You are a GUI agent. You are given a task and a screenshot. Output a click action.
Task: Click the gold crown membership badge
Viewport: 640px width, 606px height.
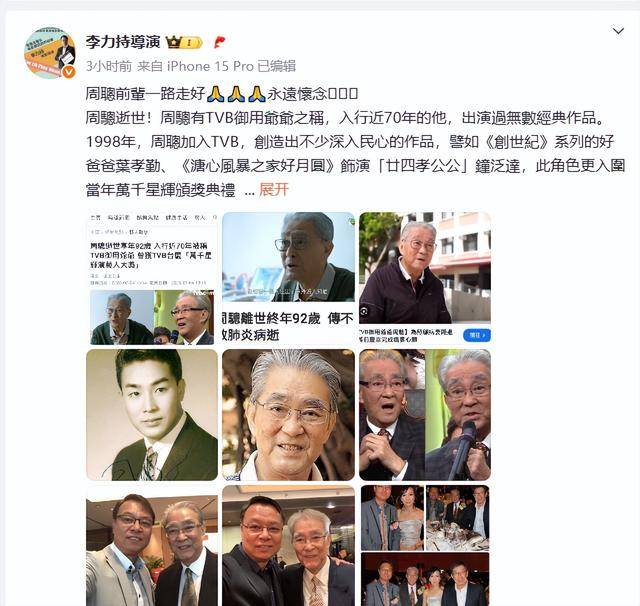(184, 42)
